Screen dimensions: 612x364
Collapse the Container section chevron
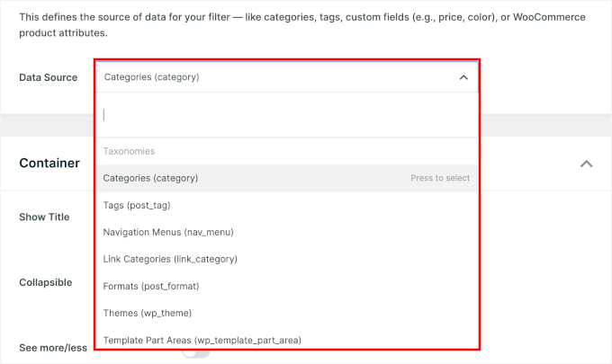pyautogui.click(x=586, y=164)
